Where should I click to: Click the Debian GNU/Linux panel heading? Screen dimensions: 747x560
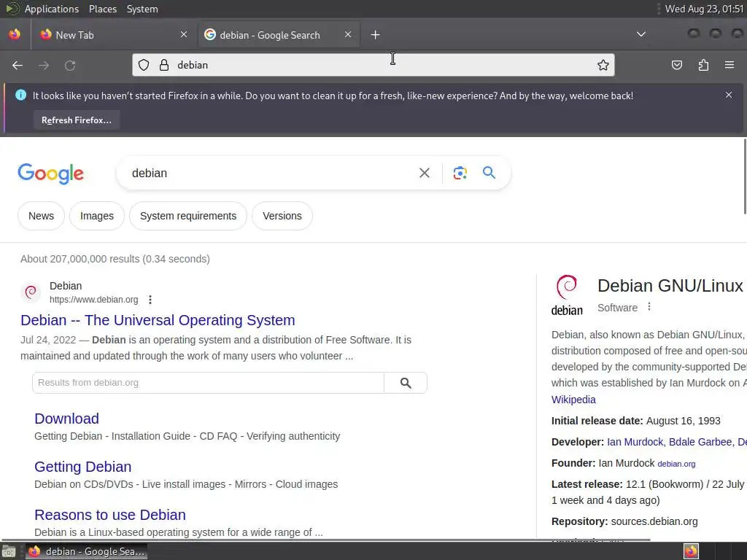670,286
